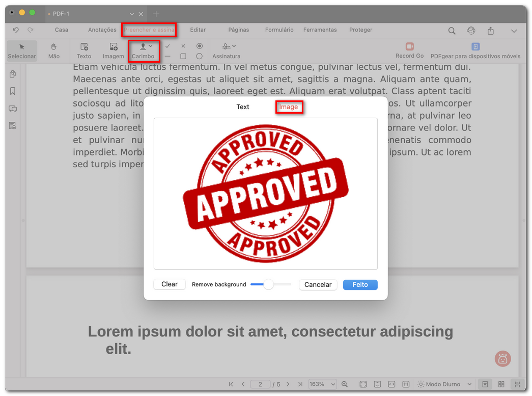Select the checkmark tool in the toolbar
Screen dimensions: 532x396
coord(167,46)
